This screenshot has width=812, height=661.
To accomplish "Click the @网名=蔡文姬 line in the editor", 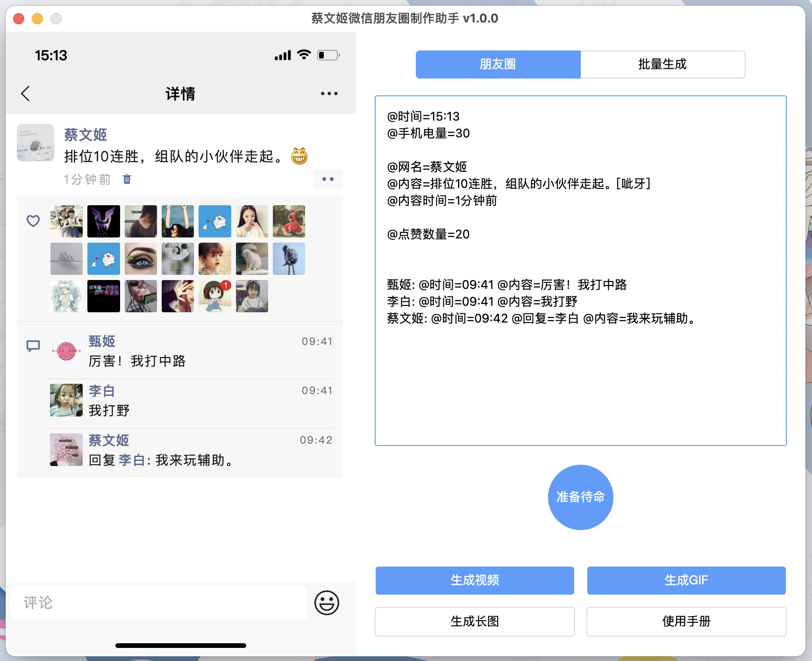I will (427, 167).
